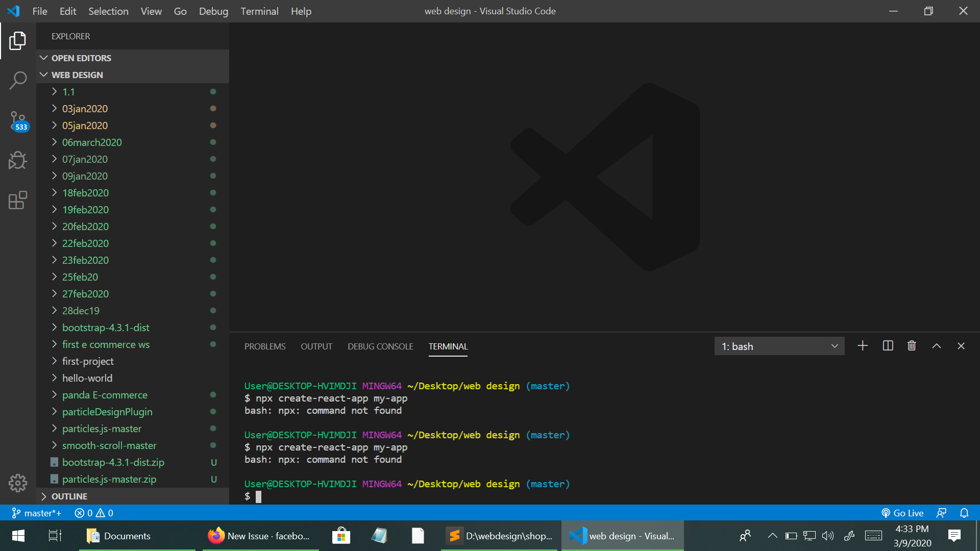Maximize the terminal panel
The width and height of the screenshot is (980, 551).
[x=937, y=345]
